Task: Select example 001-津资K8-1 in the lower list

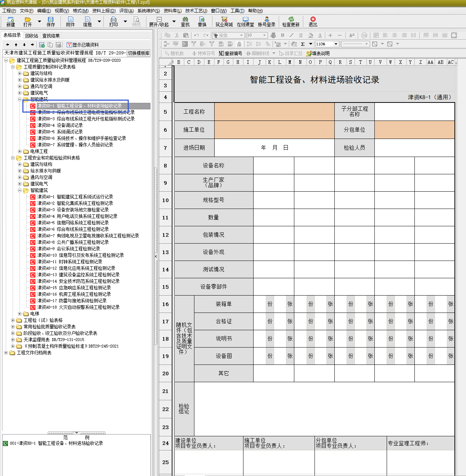Action: click(56, 443)
